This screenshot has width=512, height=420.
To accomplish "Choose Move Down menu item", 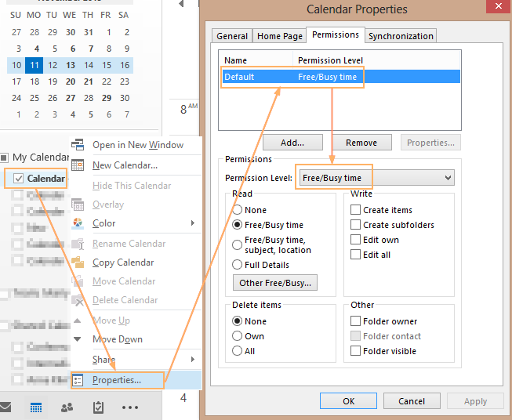I will tap(136, 339).
